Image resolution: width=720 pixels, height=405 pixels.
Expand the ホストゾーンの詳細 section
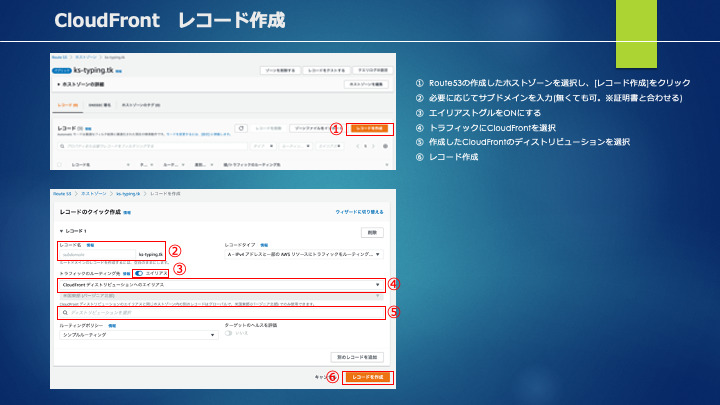81,84
